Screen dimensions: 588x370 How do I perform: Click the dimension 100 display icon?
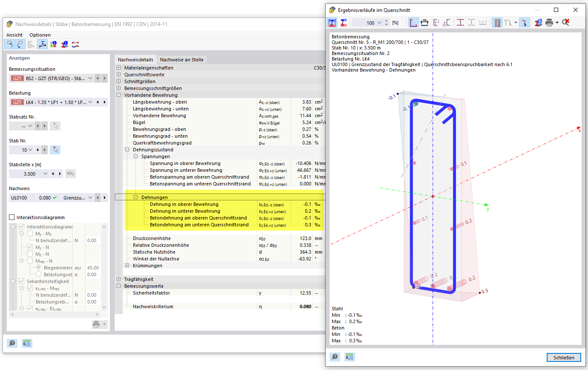425,23
